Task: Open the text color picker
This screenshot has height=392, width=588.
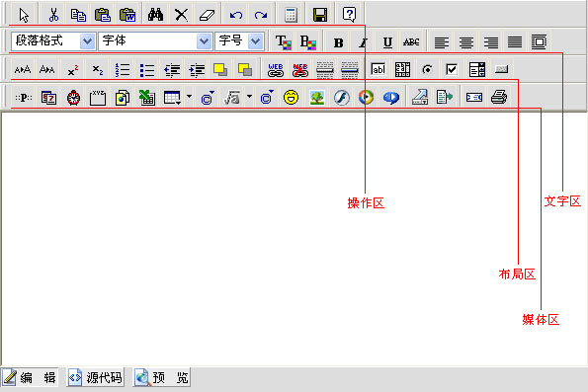Action: click(283, 42)
